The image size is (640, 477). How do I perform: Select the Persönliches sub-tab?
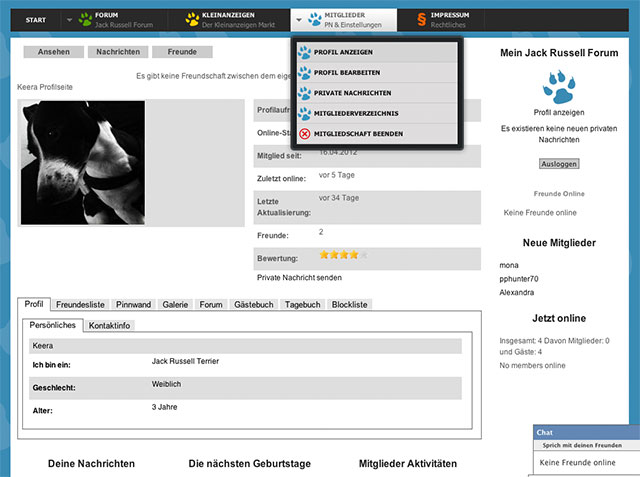coord(53,325)
